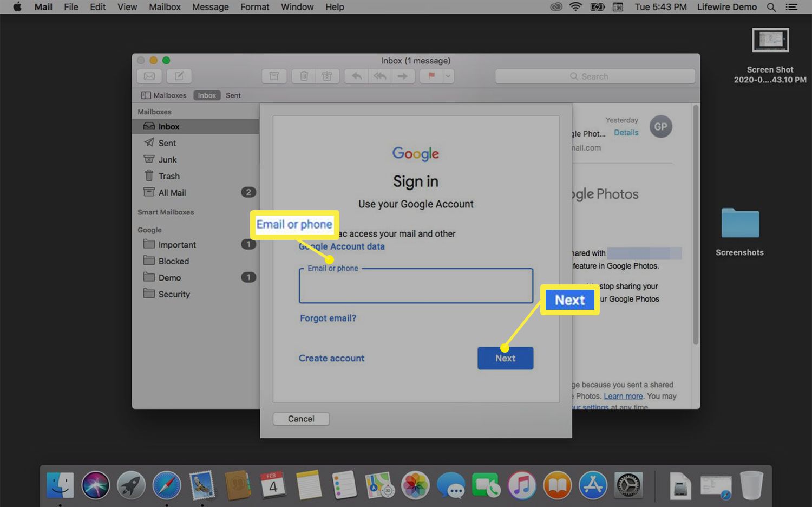Open the Mail stamp icon in Dock
Viewport: 812px width, 507px height.
coord(202,485)
